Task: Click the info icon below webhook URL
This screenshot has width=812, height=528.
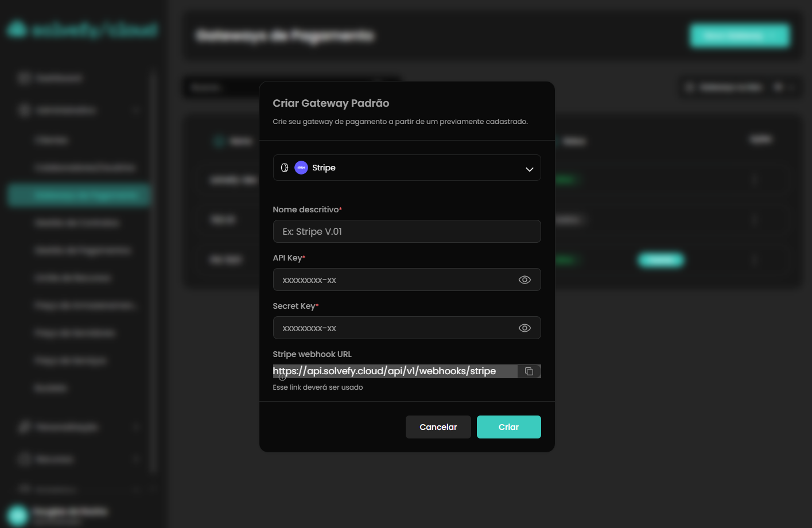Action: pyautogui.click(x=282, y=378)
